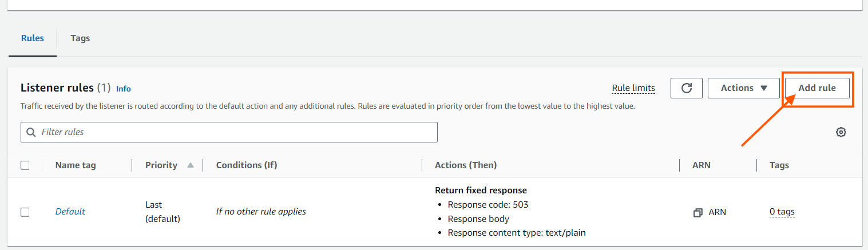Check the Default rule checkbox
Screen dimensions: 868x250
coord(25,212)
